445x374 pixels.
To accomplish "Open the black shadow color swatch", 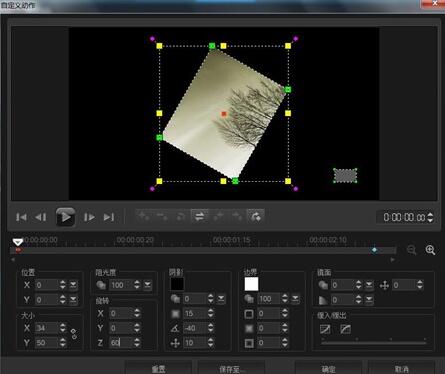I will coord(177,284).
